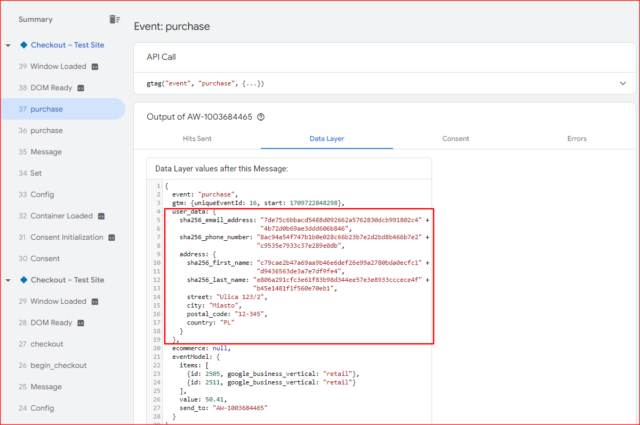Image resolution: width=640 pixels, height=425 pixels.
Task: Click the gtm uniqueEventId line
Action: click(258, 203)
